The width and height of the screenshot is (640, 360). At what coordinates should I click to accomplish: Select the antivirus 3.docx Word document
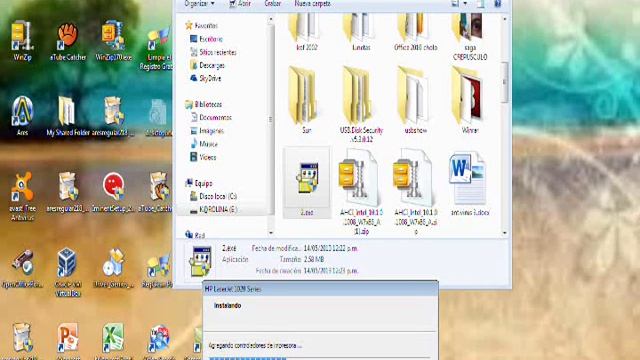470,183
